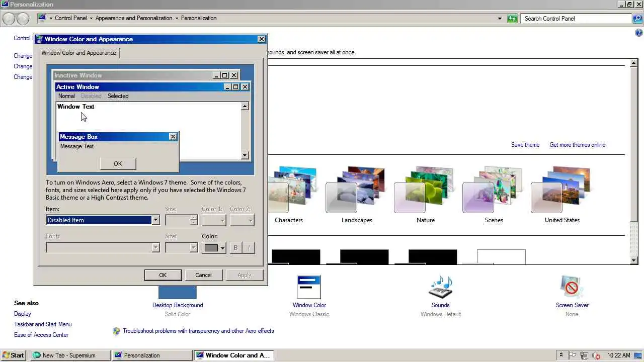
Task: Click Get more themes online link
Action: pyautogui.click(x=578, y=145)
